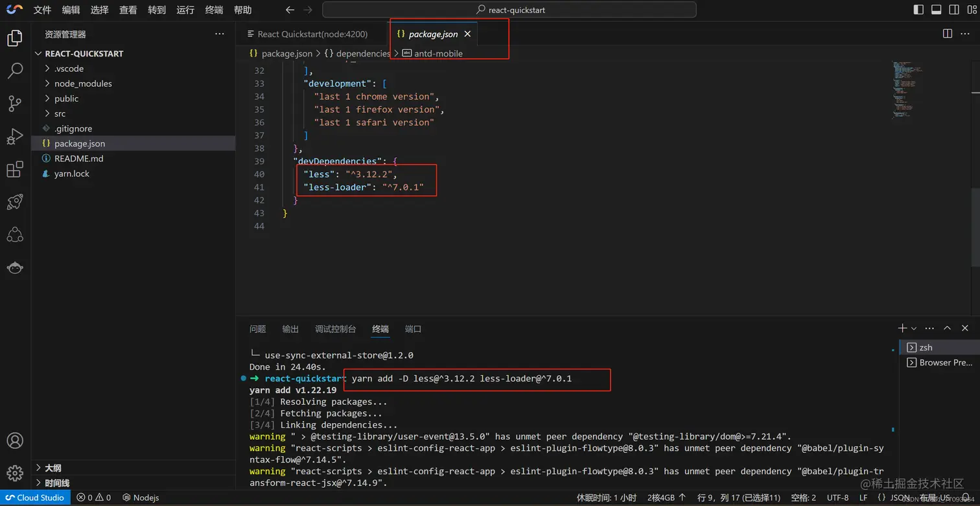Click the rocket deploy icon in activity bar
Viewport: 980px width, 506px height.
click(x=14, y=201)
